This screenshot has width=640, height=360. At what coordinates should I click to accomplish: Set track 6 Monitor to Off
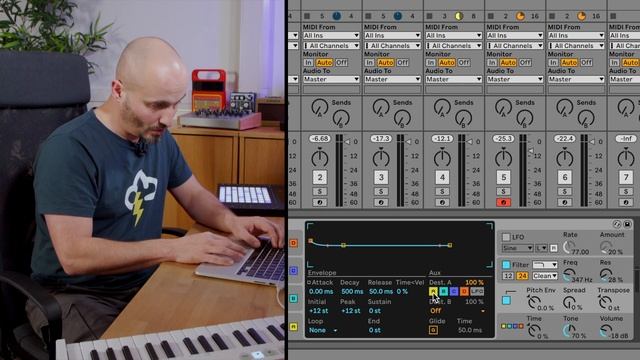click(586, 62)
